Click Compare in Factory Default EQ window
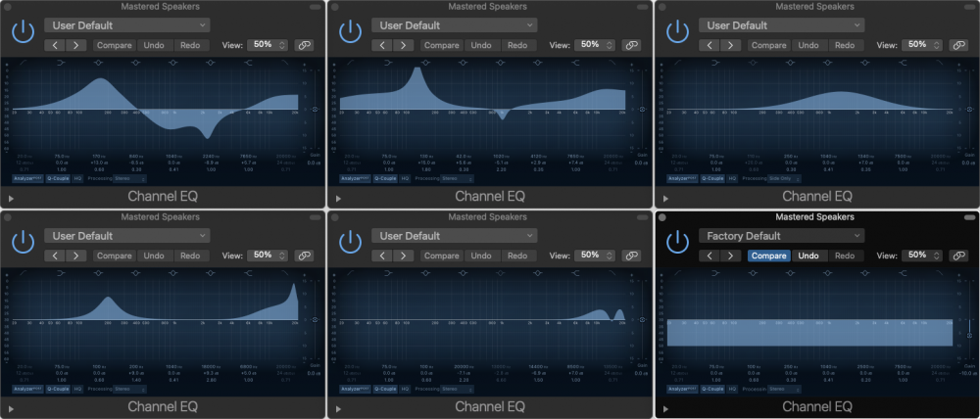The width and height of the screenshot is (980, 419). point(768,256)
